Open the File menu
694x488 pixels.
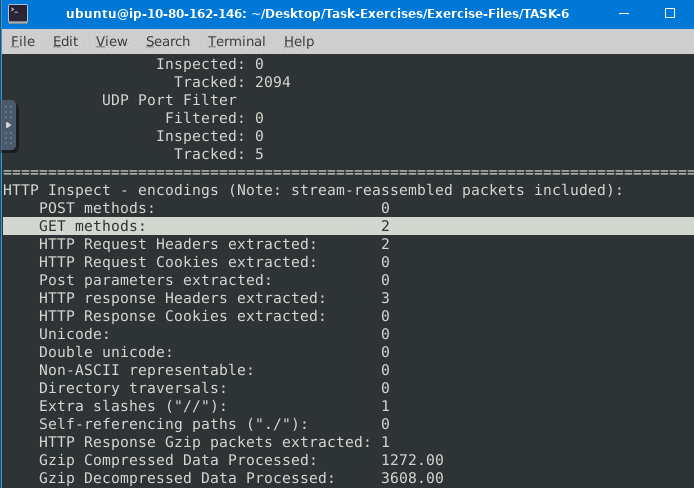[22, 41]
